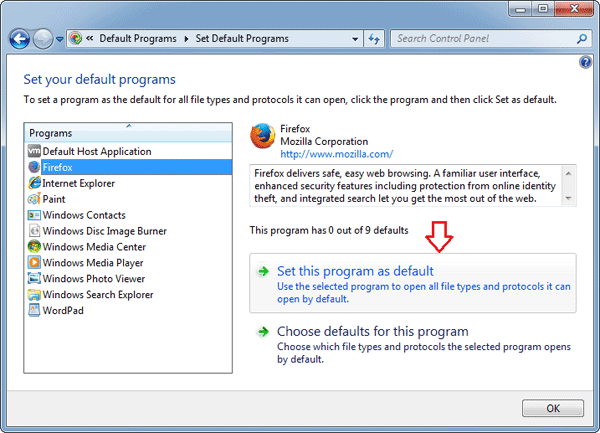Image resolution: width=600 pixels, height=433 pixels.
Task: Open the address bar history dropdown
Action: (x=355, y=39)
